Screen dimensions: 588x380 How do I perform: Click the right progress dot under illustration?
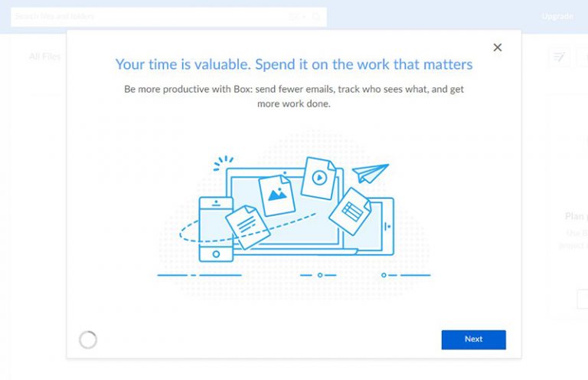click(x=384, y=275)
